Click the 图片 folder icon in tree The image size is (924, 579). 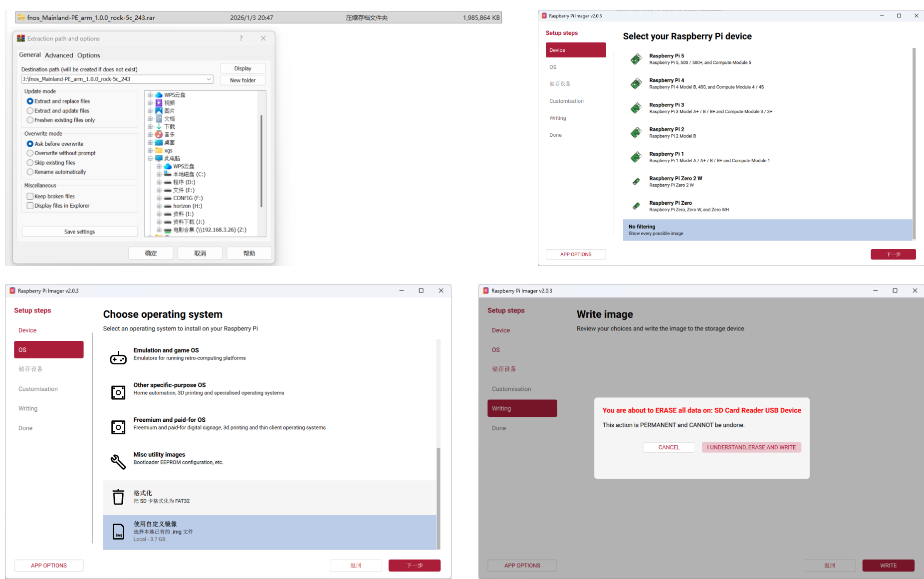[x=159, y=111]
